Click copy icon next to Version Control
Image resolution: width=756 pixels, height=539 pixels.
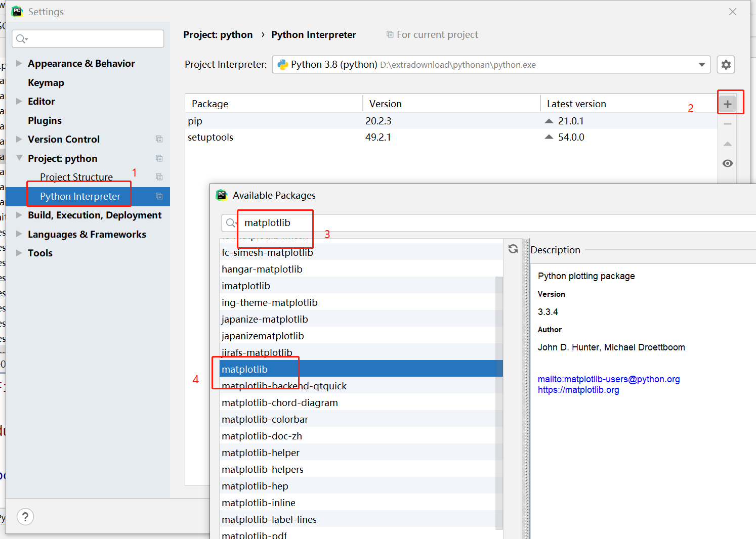[159, 139]
